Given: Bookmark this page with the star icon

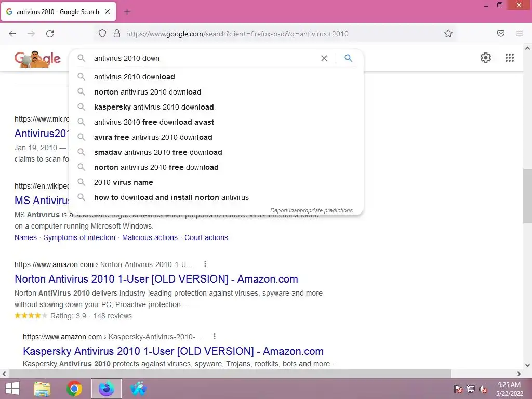Looking at the screenshot, I should [x=448, y=34].
